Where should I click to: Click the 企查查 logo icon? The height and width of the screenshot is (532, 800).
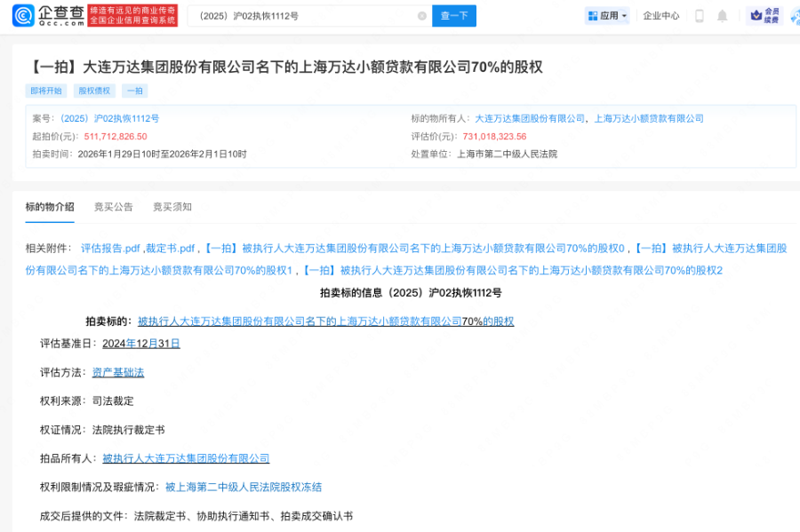click(21, 15)
